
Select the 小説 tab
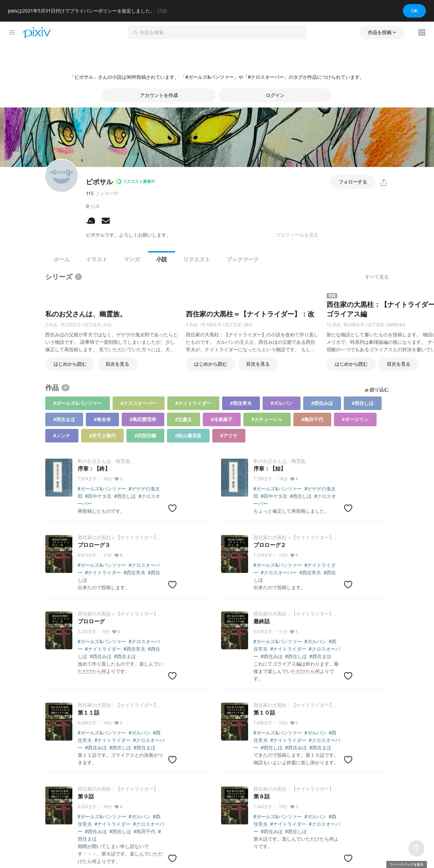pyautogui.click(x=162, y=259)
